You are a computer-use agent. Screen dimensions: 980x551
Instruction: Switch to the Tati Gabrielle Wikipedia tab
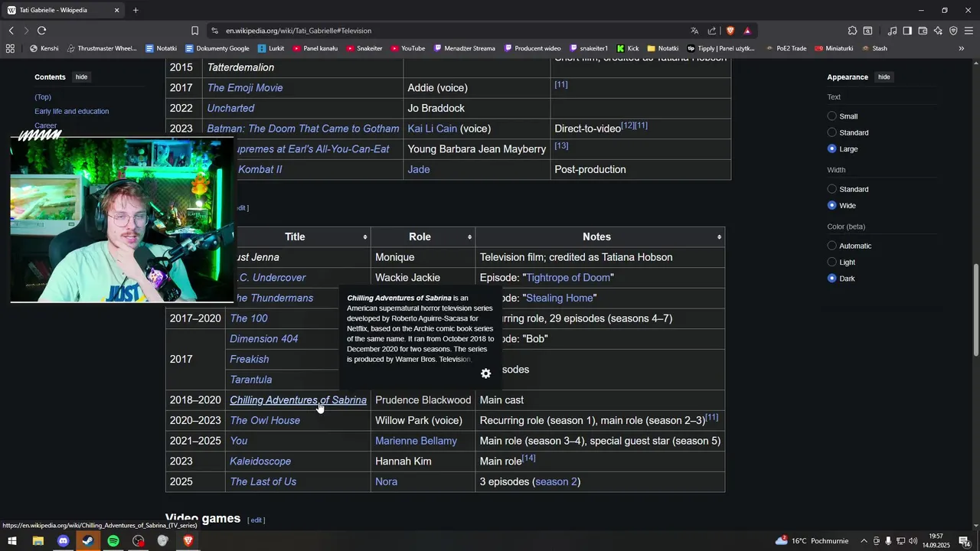[63, 10]
